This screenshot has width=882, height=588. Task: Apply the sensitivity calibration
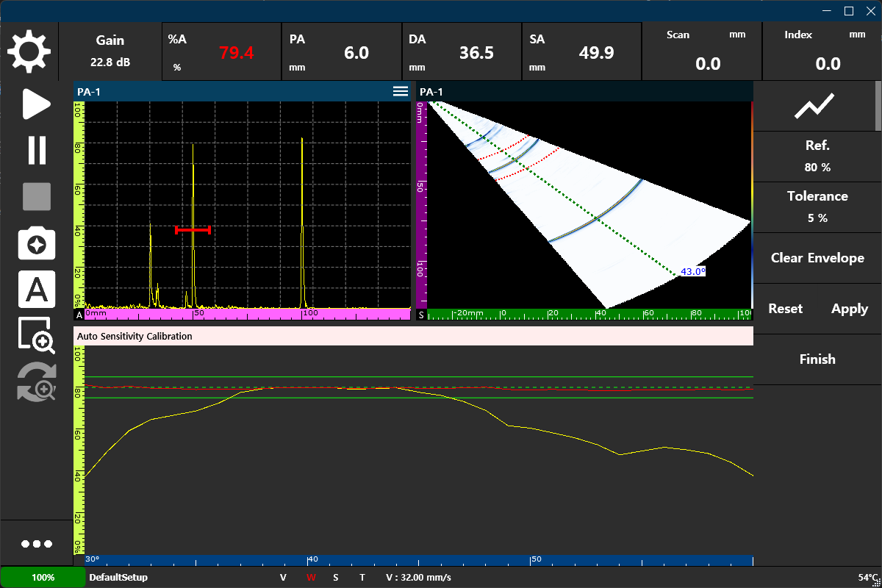850,309
